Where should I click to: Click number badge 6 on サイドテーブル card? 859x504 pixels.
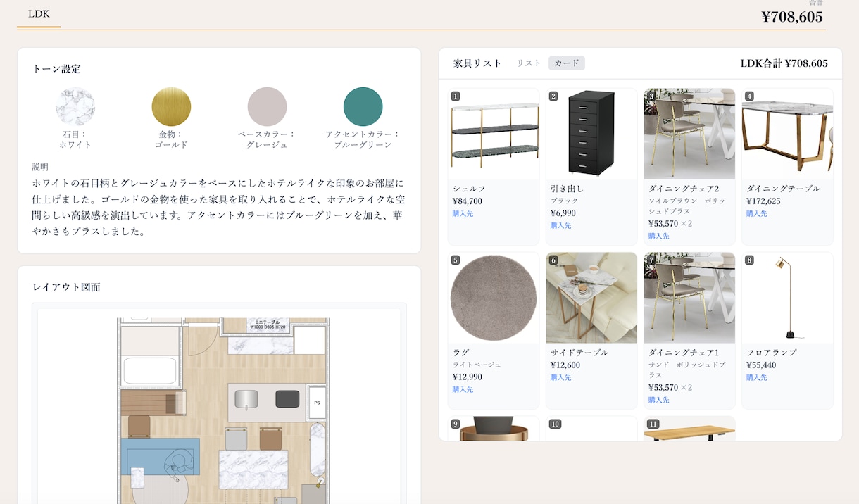pyautogui.click(x=553, y=260)
